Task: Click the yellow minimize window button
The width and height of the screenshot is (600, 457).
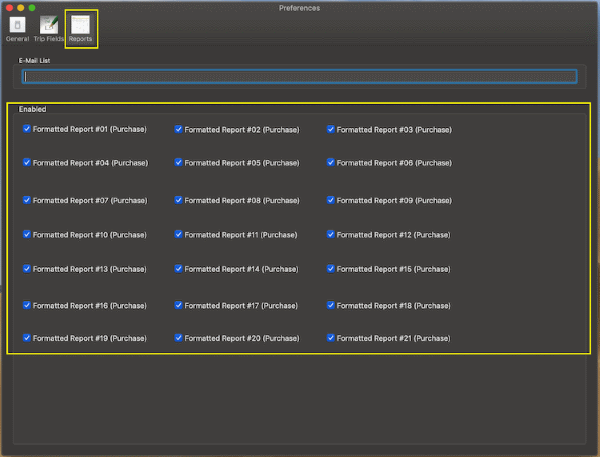Action: pos(20,8)
